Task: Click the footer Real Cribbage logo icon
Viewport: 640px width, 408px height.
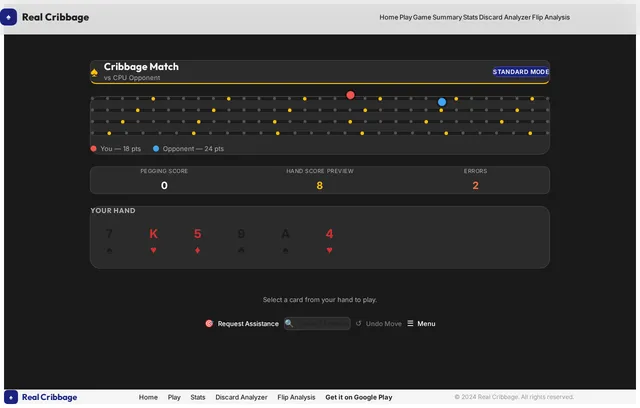Action: pyautogui.click(x=11, y=397)
